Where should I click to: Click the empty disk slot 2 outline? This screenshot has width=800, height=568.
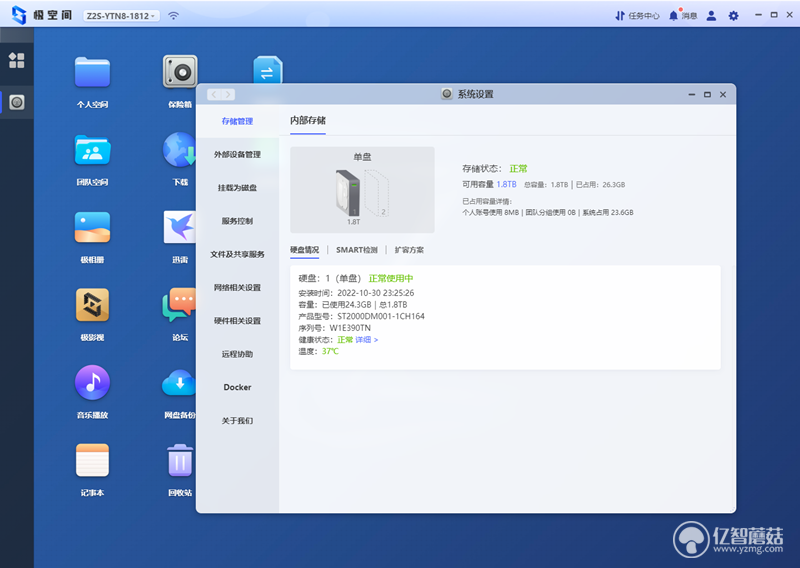coord(379,193)
